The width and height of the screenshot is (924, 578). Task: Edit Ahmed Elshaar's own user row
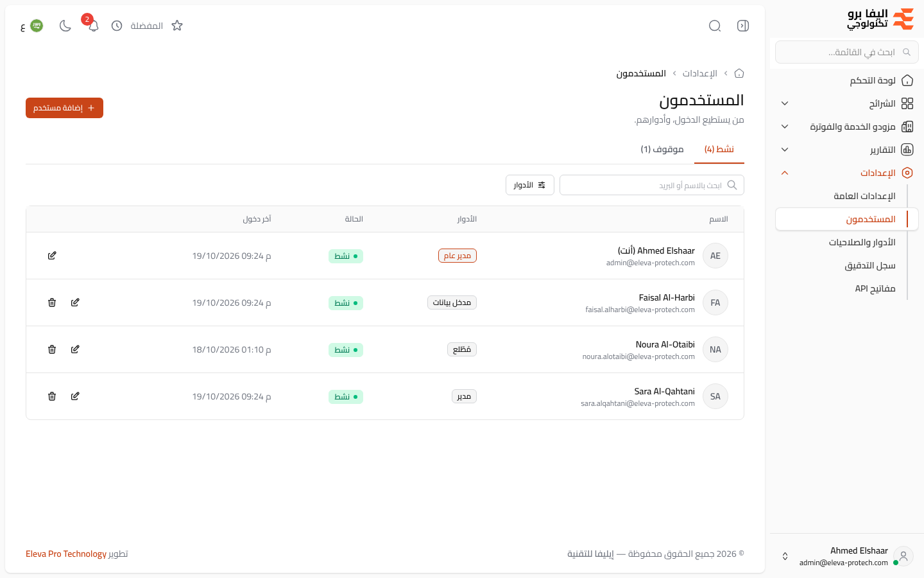coord(52,256)
